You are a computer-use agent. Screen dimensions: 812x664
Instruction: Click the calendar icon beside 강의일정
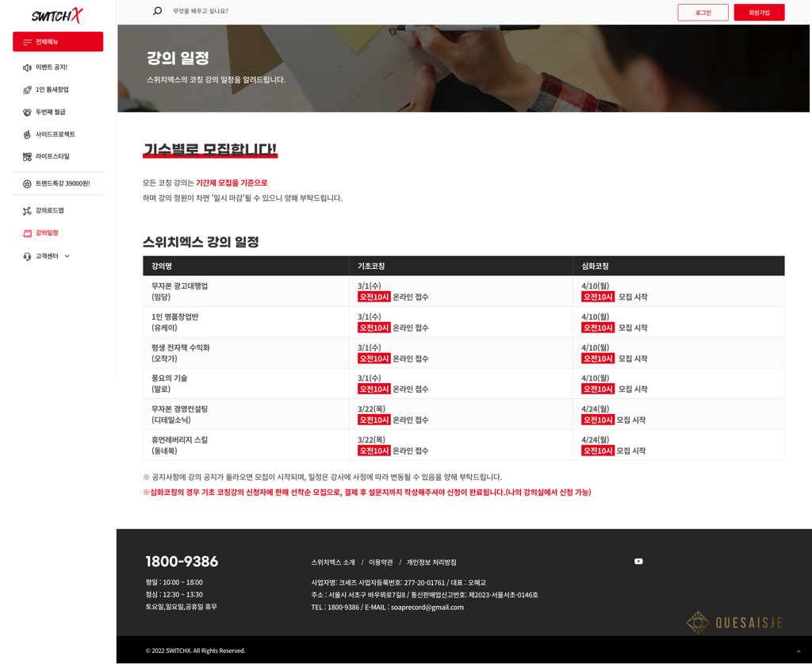27,233
